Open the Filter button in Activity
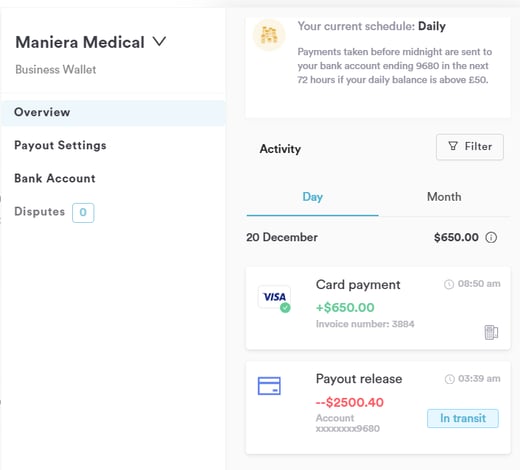The width and height of the screenshot is (520, 470). click(470, 147)
